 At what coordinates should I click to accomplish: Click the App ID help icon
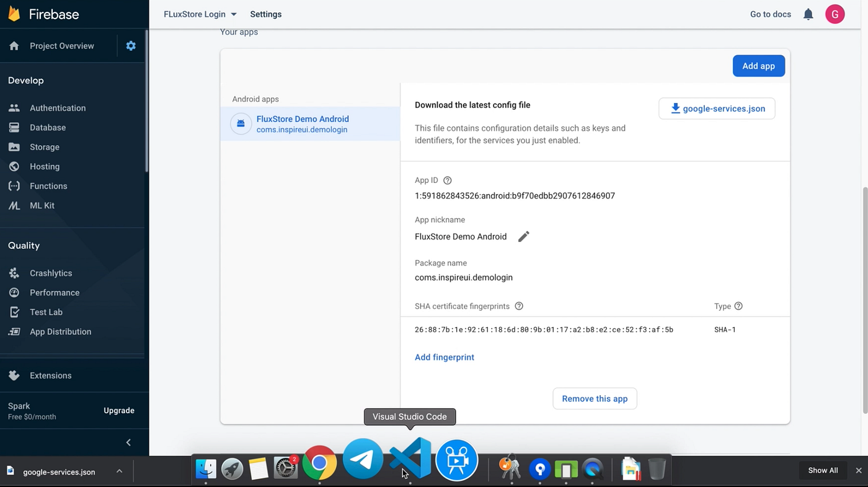[448, 181]
